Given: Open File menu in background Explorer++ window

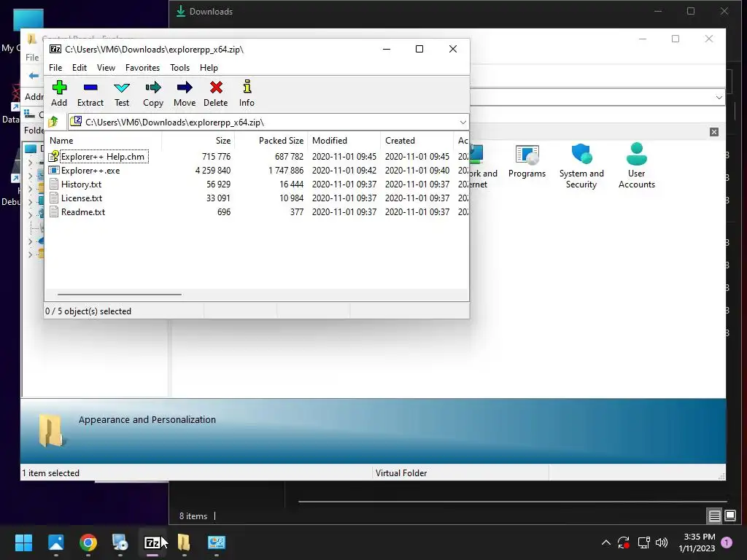Looking at the screenshot, I should point(32,57).
